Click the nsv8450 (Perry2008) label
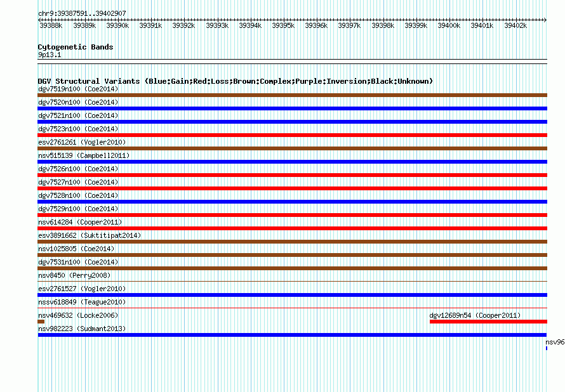The image size is (565, 392). [x=74, y=275]
